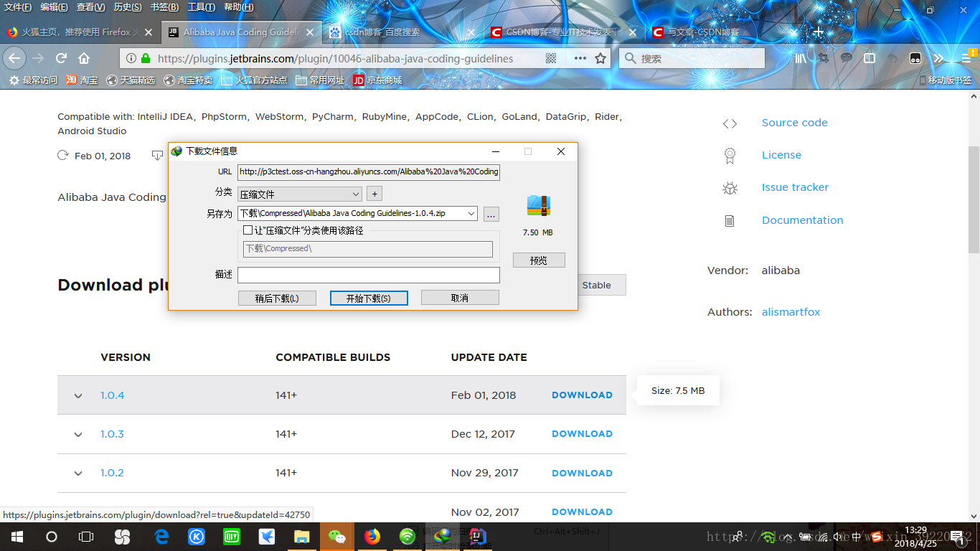Open iQIYI app on the taskbar
Screen dimensions: 980x551
point(231,537)
